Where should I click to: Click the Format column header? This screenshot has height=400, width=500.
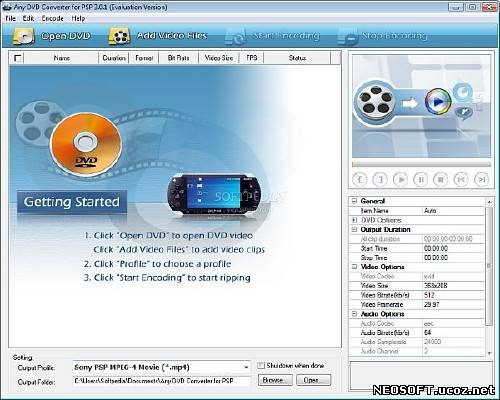pyautogui.click(x=144, y=58)
